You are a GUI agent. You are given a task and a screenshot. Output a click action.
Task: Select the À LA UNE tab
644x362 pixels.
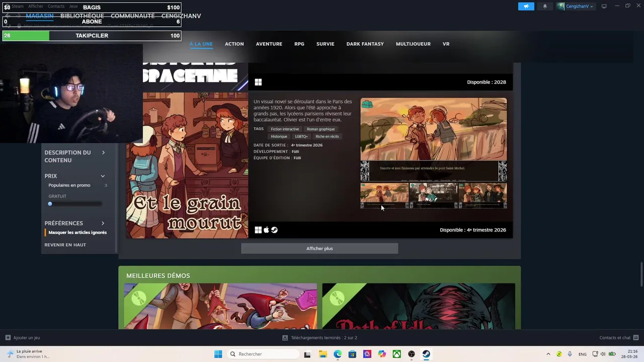(201, 44)
